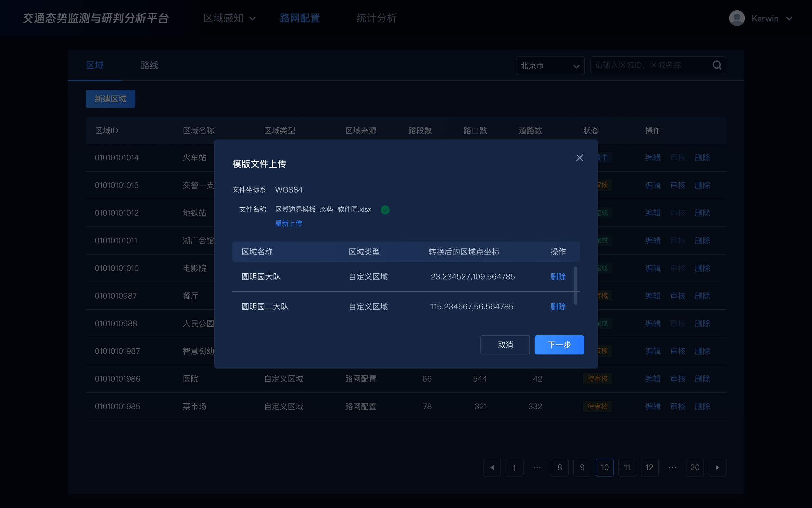The image size is (812, 508).
Task: Delete the 圆明园大队 row
Action: [558, 277]
